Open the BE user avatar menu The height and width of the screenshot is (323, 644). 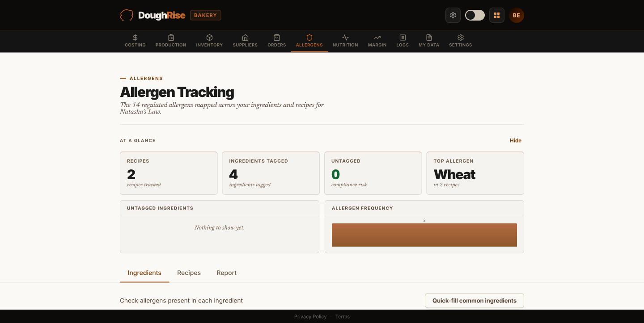517,15
